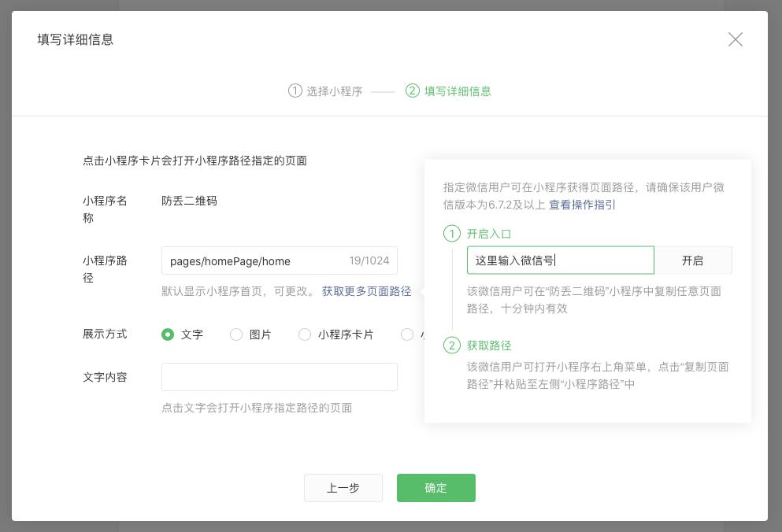782x532 pixels.
Task: Select the 小程序卡片 display option
Action: coord(305,334)
